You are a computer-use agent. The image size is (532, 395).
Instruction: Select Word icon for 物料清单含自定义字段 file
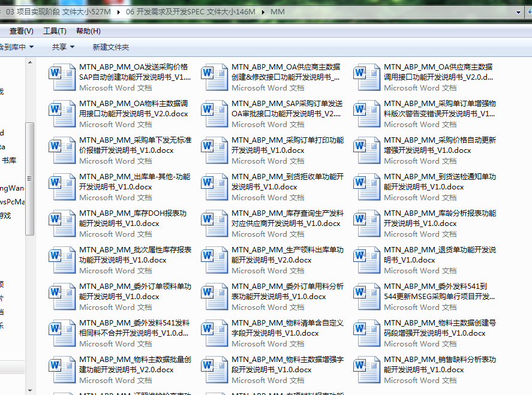pyautogui.click(x=214, y=333)
